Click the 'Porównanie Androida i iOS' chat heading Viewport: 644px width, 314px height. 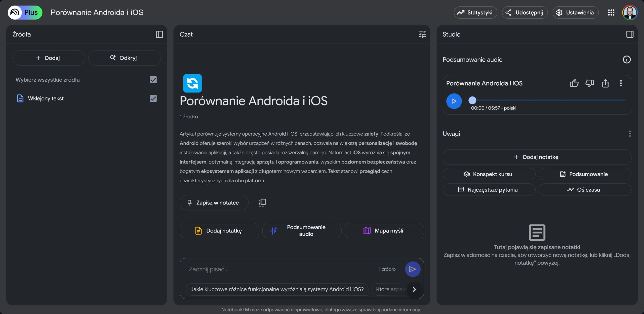254,101
